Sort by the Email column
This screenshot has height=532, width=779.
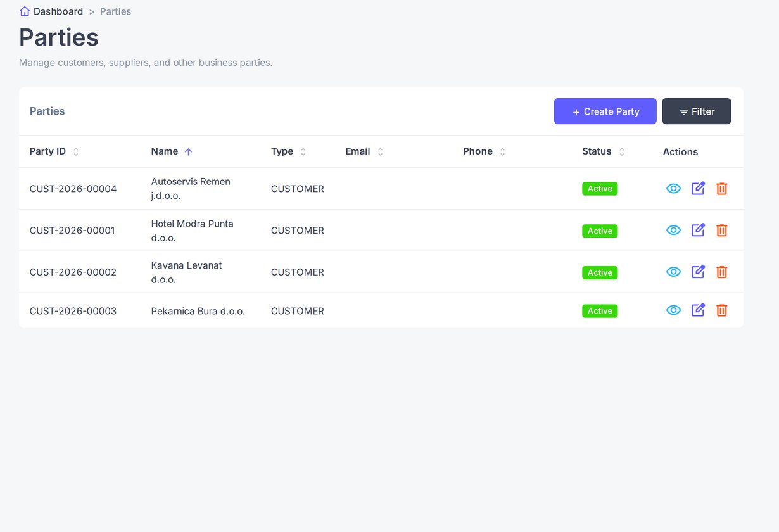coord(365,151)
